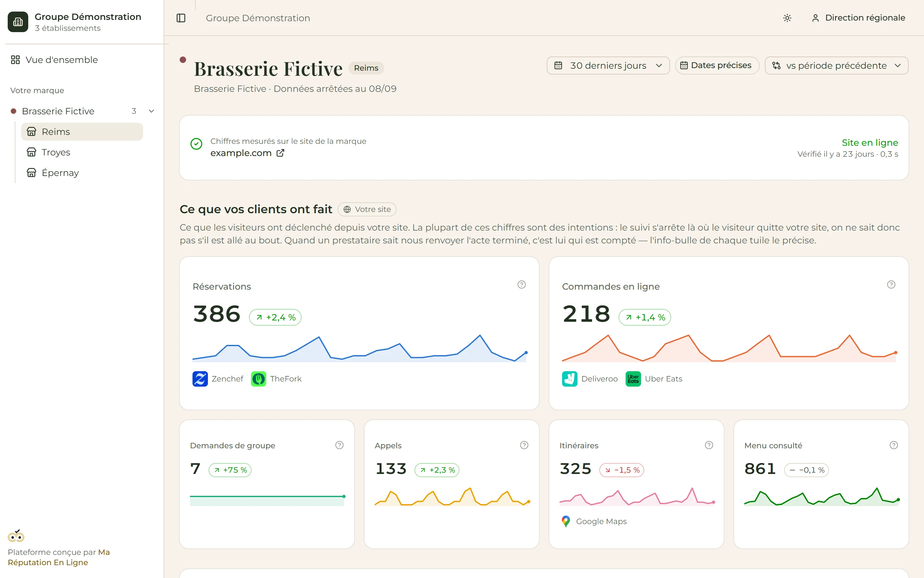Show help info for Itinéraires
This screenshot has height=578, width=924.
(x=709, y=445)
